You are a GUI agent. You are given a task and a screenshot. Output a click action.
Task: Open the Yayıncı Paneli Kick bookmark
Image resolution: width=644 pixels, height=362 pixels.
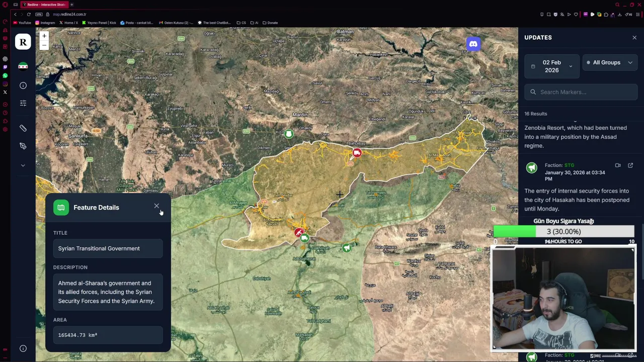(99, 23)
